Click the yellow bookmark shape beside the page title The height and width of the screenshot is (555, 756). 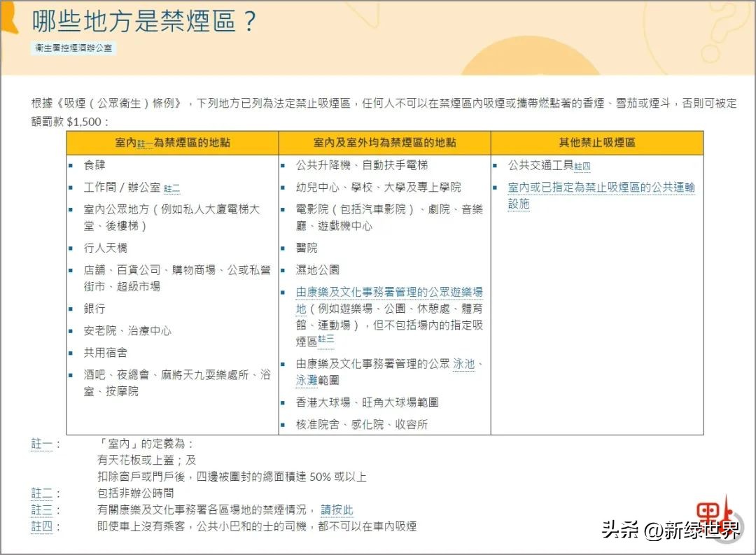coord(10,17)
